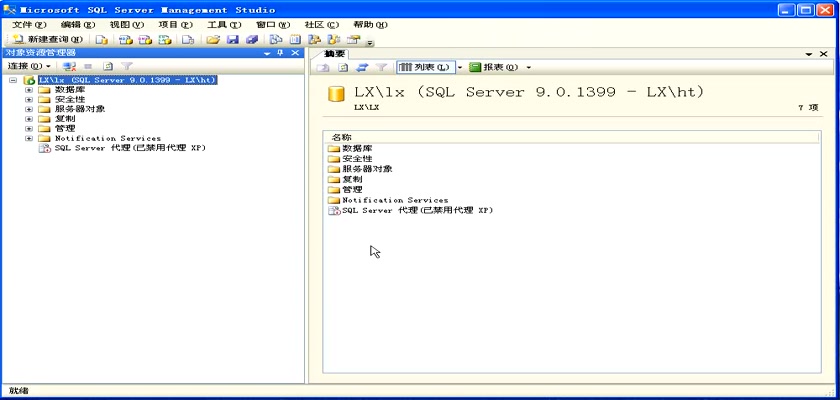Image resolution: width=840 pixels, height=400 pixels.
Task: Select LX\lx server node in tree
Action: pos(128,80)
